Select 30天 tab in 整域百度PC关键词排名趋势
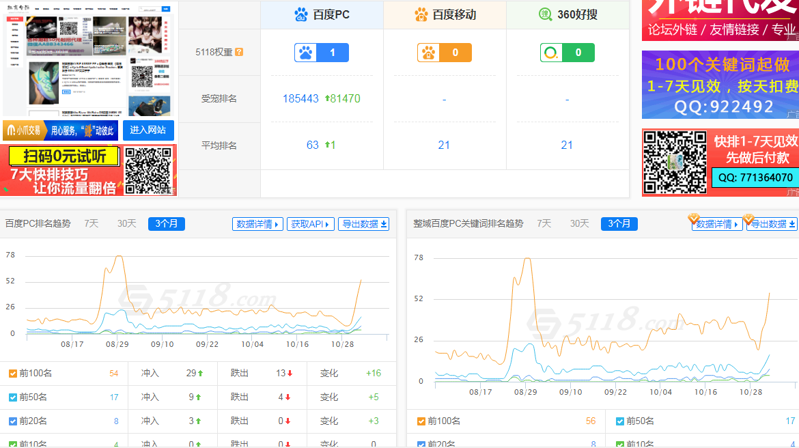 point(579,223)
